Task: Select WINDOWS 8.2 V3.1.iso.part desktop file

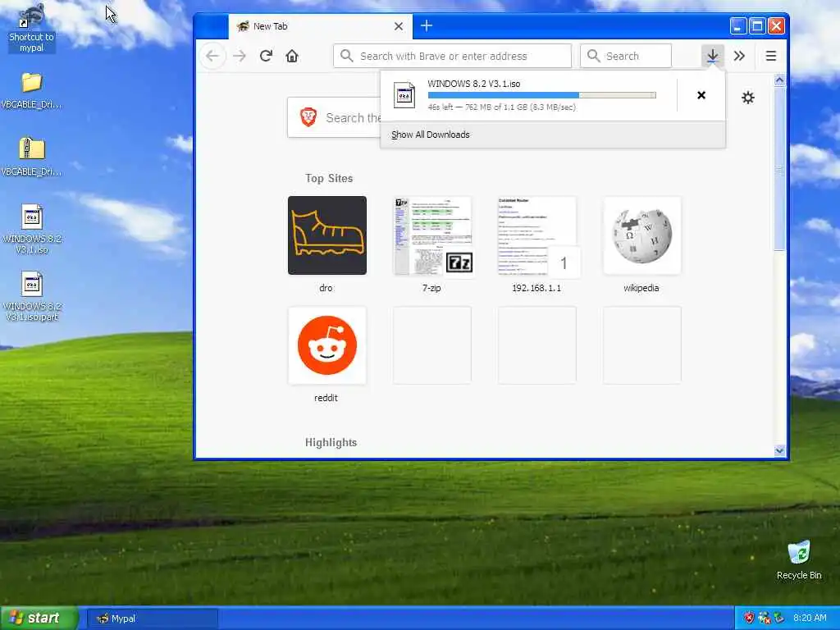Action: tap(32, 297)
